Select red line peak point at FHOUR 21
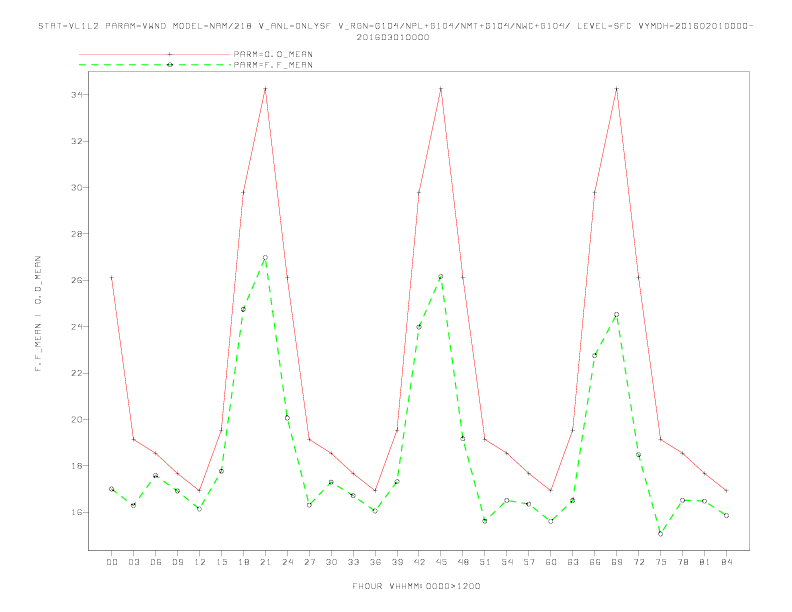792x612 pixels. click(x=265, y=88)
